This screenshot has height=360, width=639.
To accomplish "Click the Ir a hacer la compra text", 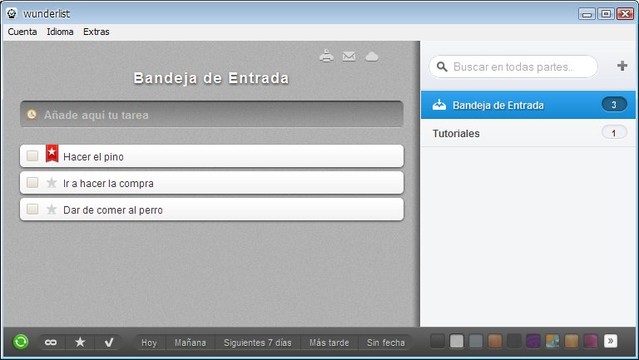I will [108, 183].
